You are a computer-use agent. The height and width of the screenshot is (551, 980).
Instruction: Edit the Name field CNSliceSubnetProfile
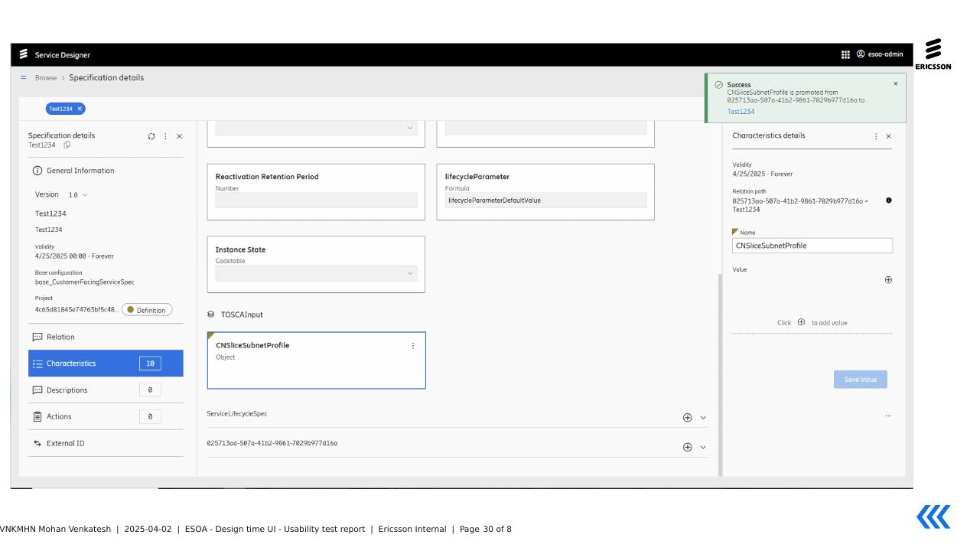point(812,246)
